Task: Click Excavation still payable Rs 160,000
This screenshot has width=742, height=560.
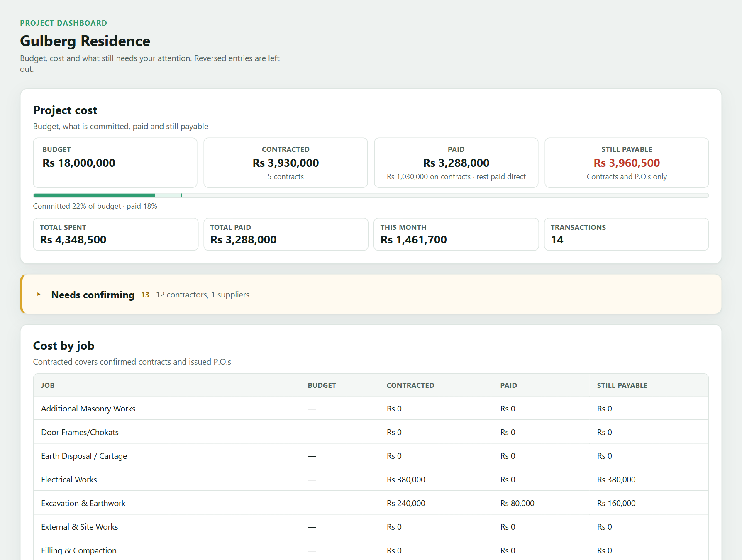Action: [x=616, y=503]
